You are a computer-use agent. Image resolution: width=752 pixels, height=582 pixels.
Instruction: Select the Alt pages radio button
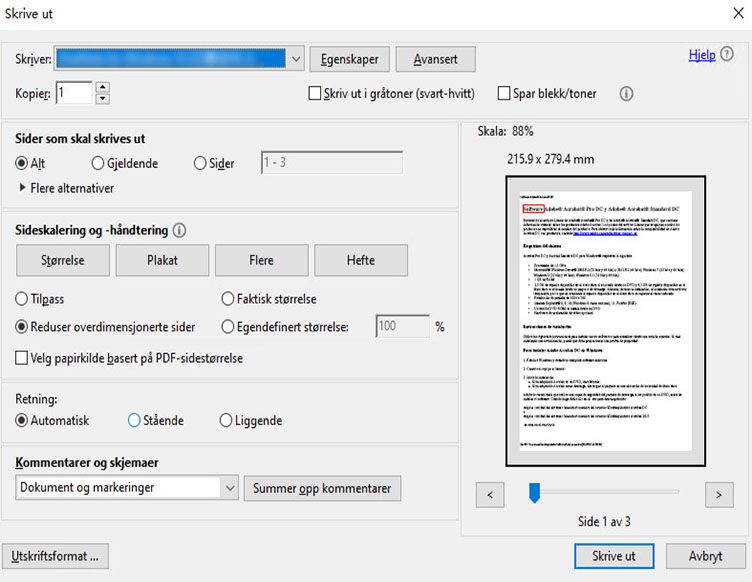coord(21,163)
